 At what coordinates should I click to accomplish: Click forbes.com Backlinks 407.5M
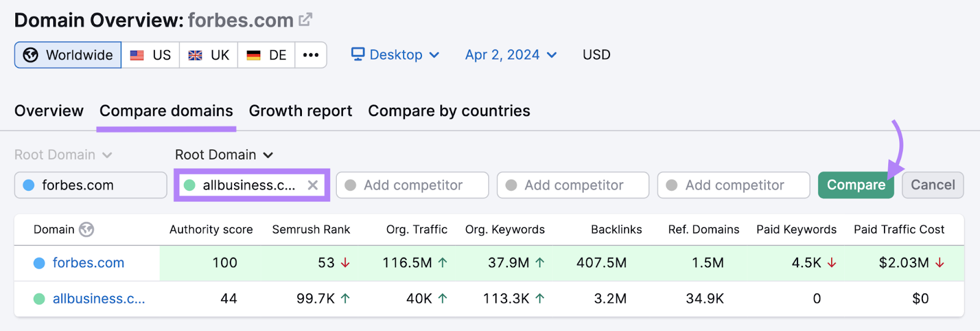pyautogui.click(x=601, y=263)
